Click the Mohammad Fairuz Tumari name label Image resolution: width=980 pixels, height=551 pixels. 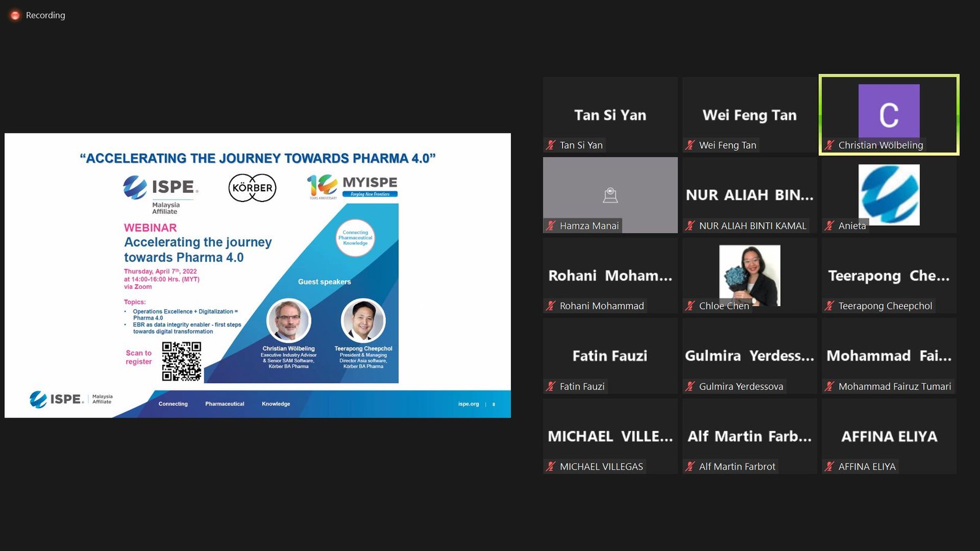[x=894, y=386]
